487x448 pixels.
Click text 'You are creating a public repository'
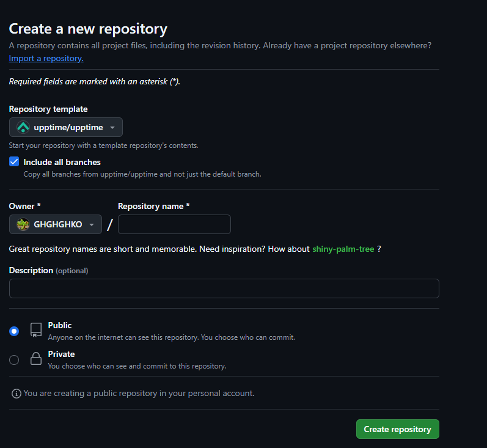coord(90,394)
